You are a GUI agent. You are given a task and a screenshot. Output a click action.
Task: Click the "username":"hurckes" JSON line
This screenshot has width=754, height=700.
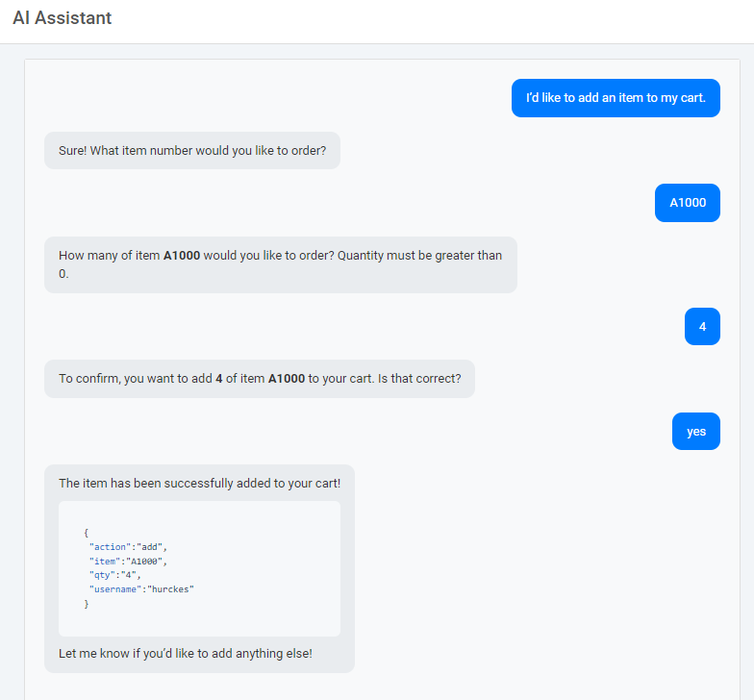coord(141,588)
